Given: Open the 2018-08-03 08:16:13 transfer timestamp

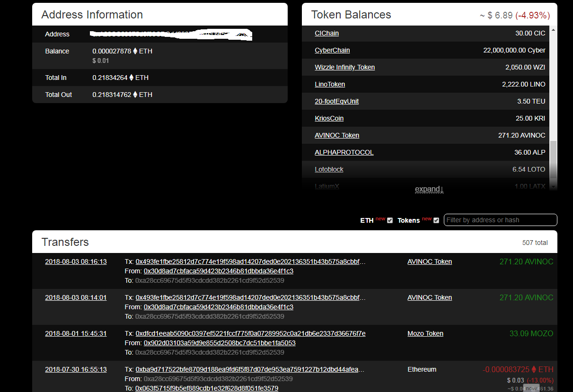Looking at the screenshot, I should [x=76, y=261].
